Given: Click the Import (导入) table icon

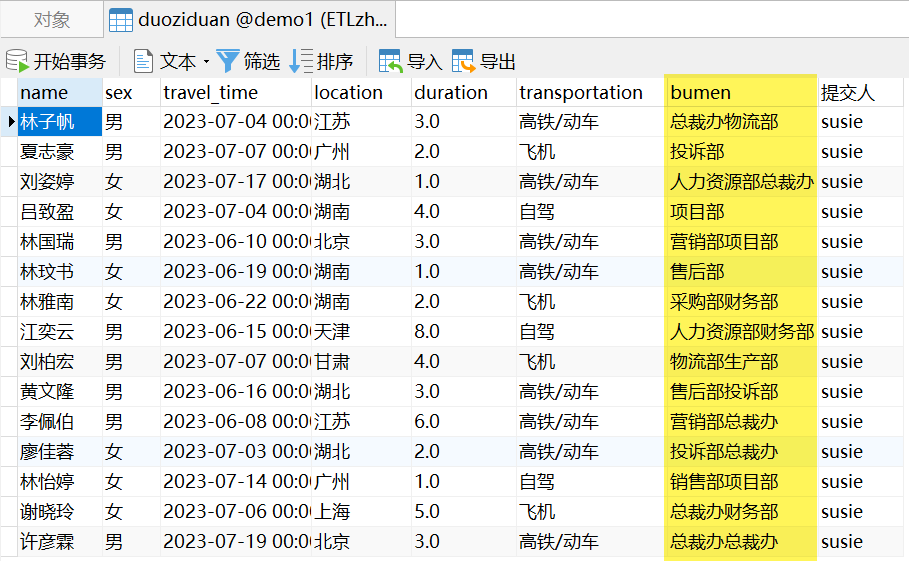Looking at the screenshot, I should pyautogui.click(x=390, y=61).
